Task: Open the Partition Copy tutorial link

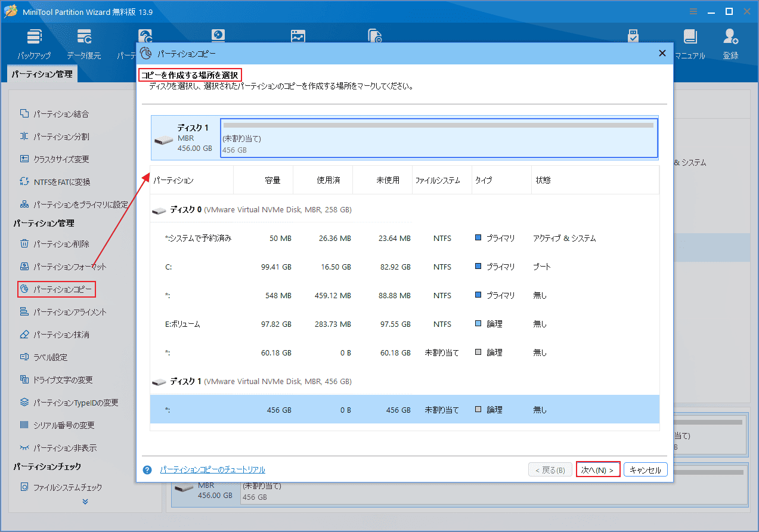Action: coord(212,470)
